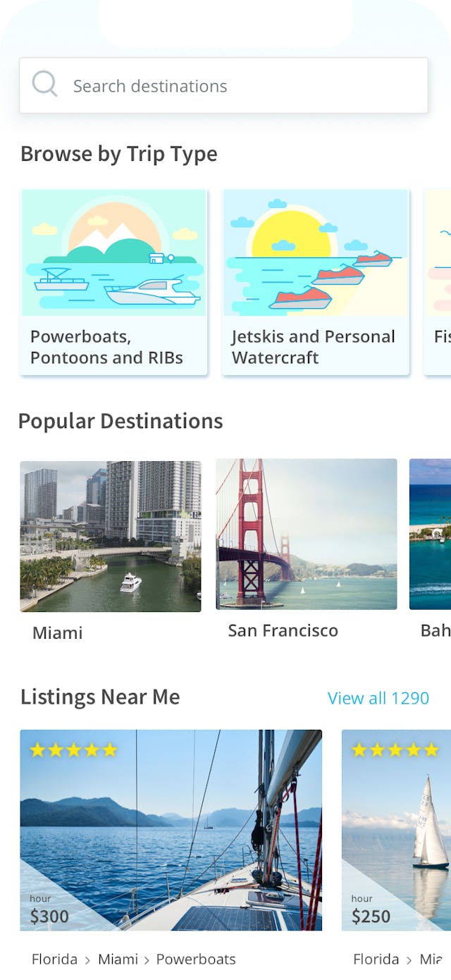Open the partially visible Bahamas photo
This screenshot has width=451, height=980.
click(431, 534)
